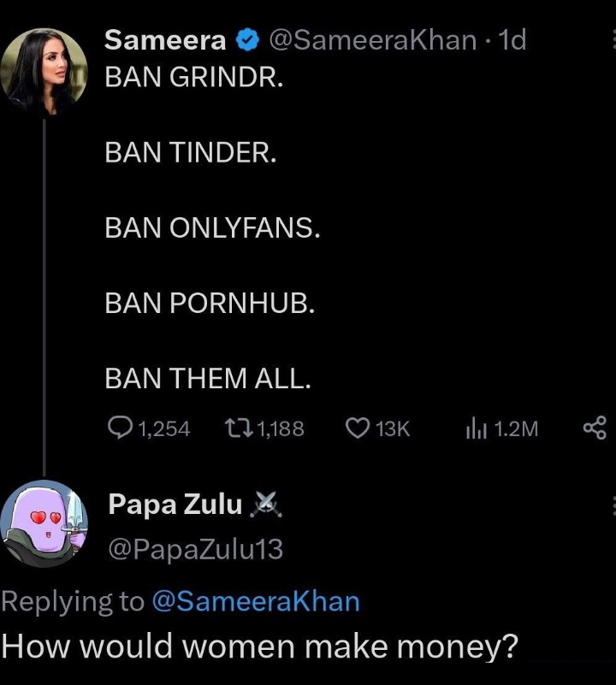Open Sameera's profile picture
616x685 pixels.
[x=43, y=72]
